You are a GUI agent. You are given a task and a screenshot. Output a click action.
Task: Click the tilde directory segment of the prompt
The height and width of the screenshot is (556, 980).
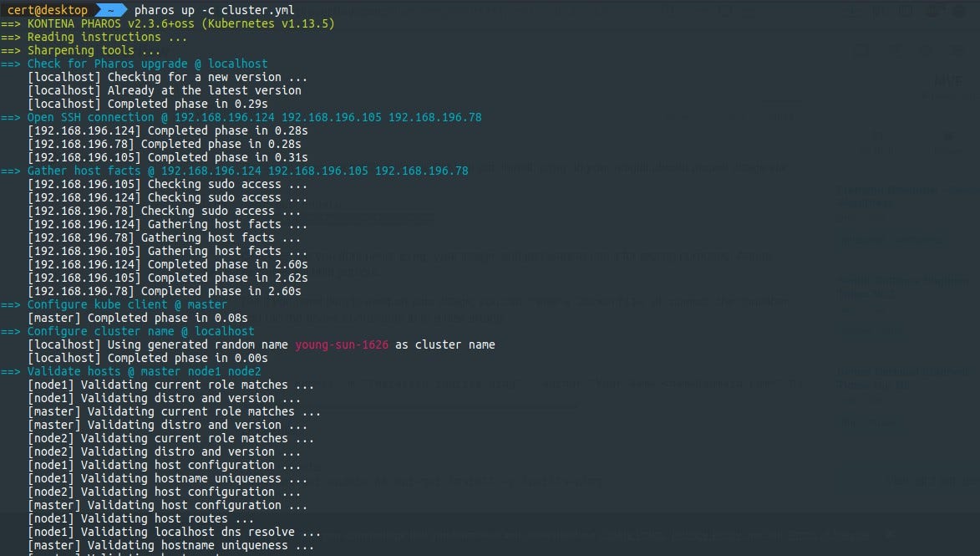111,10
